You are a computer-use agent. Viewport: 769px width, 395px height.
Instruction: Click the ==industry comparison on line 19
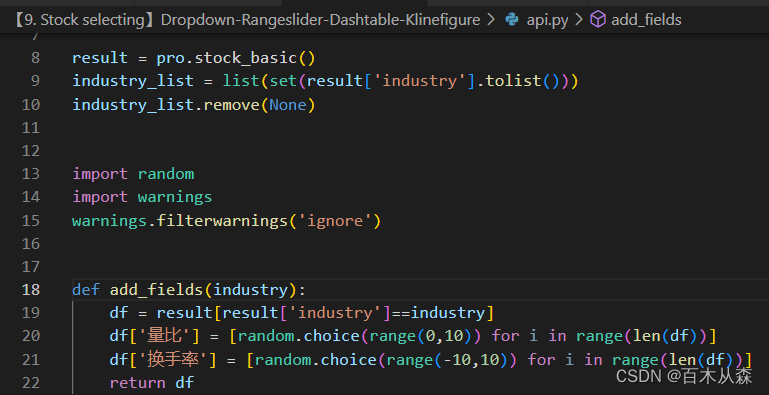pyautogui.click(x=438, y=313)
